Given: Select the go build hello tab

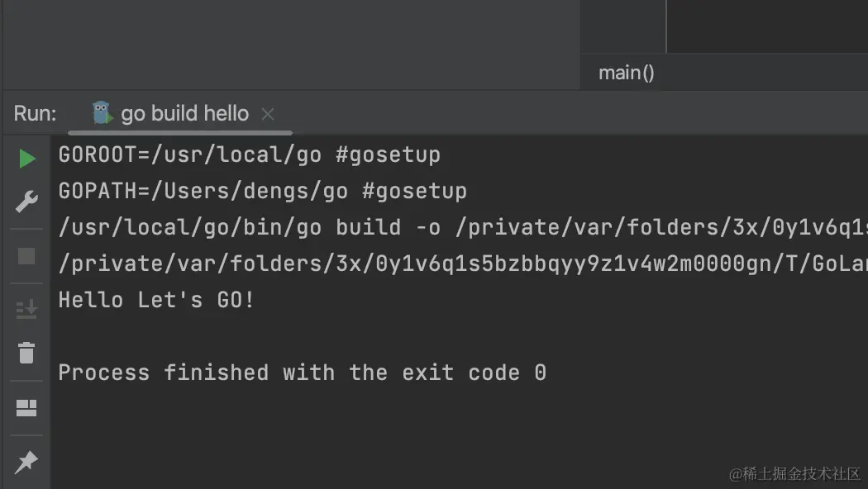Looking at the screenshot, I should [x=185, y=113].
